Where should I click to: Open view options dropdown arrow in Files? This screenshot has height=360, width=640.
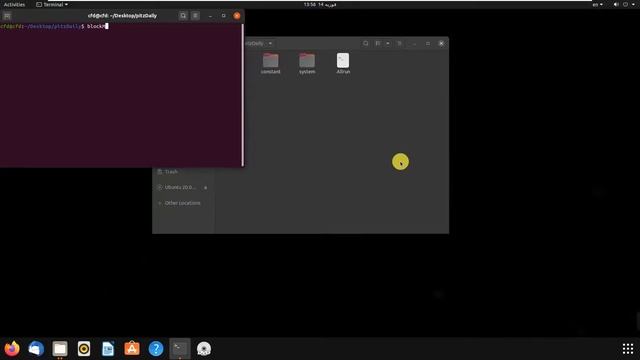tap(388, 43)
